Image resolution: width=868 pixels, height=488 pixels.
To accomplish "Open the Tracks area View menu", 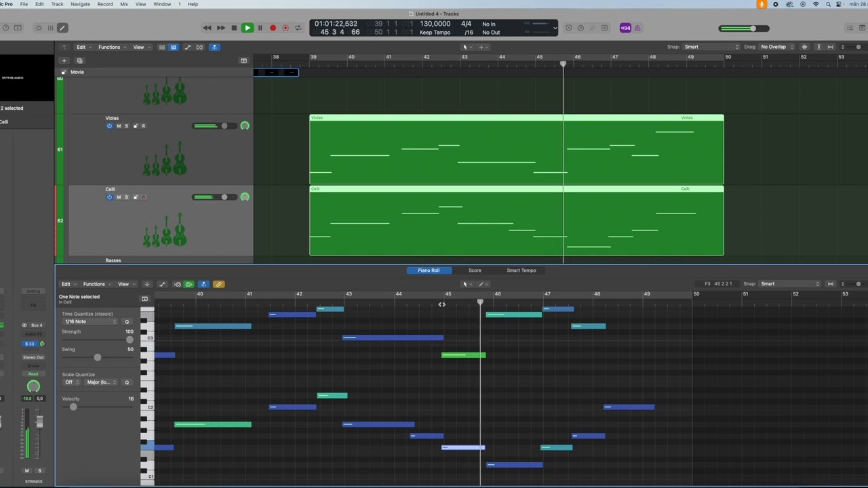I will (x=140, y=47).
